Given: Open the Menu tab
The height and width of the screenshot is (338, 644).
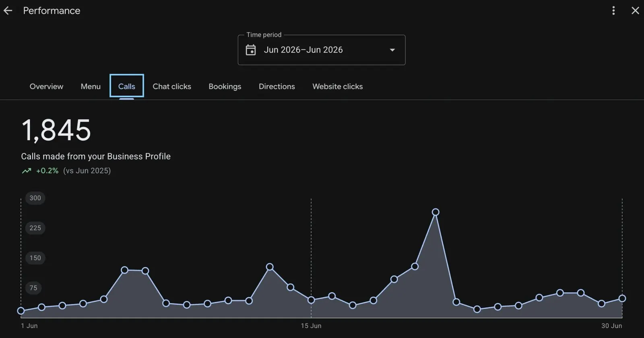Looking at the screenshot, I should (91, 86).
